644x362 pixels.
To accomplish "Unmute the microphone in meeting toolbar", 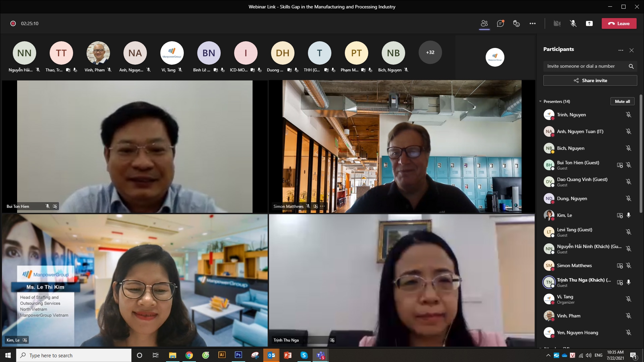I will click(x=573, y=23).
